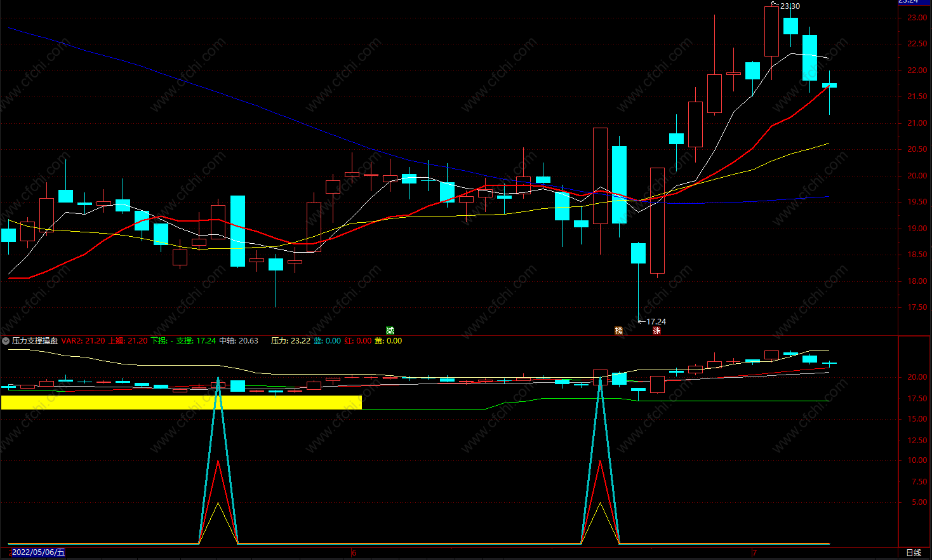Click the 蓝: 0.00 readout
The height and width of the screenshot is (560, 932).
[327, 341]
